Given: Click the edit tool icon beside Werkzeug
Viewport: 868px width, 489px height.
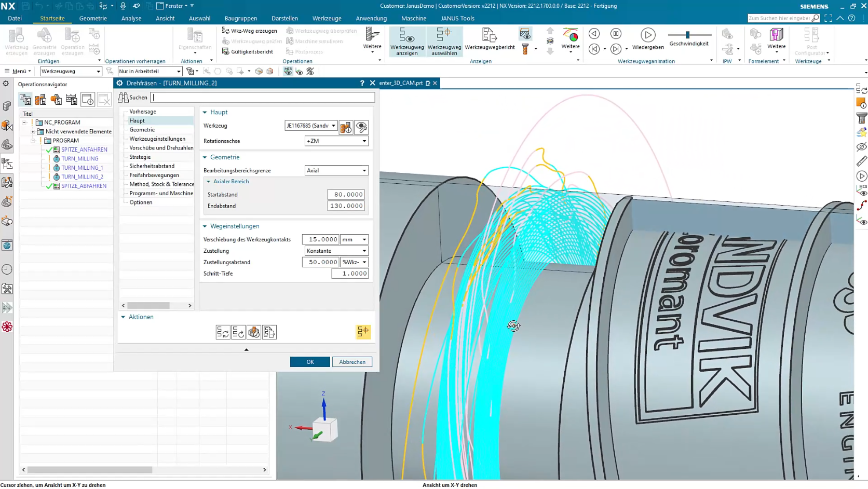Looking at the screenshot, I should pyautogui.click(x=361, y=127).
